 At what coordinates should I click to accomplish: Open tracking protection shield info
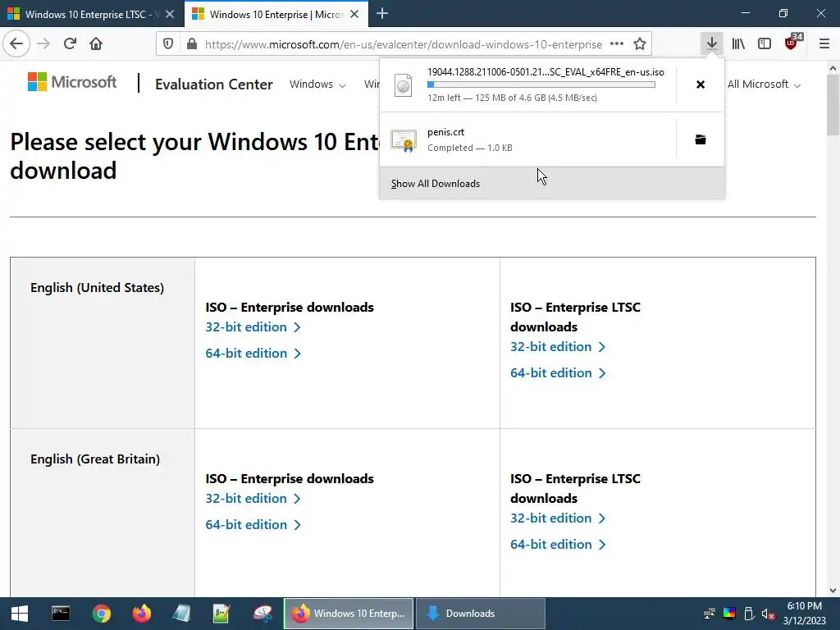[x=168, y=44]
